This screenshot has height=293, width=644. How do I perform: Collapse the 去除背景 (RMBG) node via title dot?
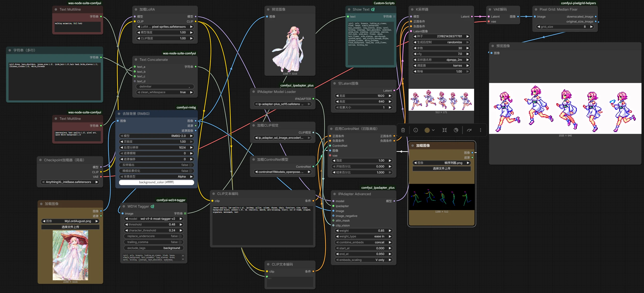pyautogui.click(x=119, y=114)
